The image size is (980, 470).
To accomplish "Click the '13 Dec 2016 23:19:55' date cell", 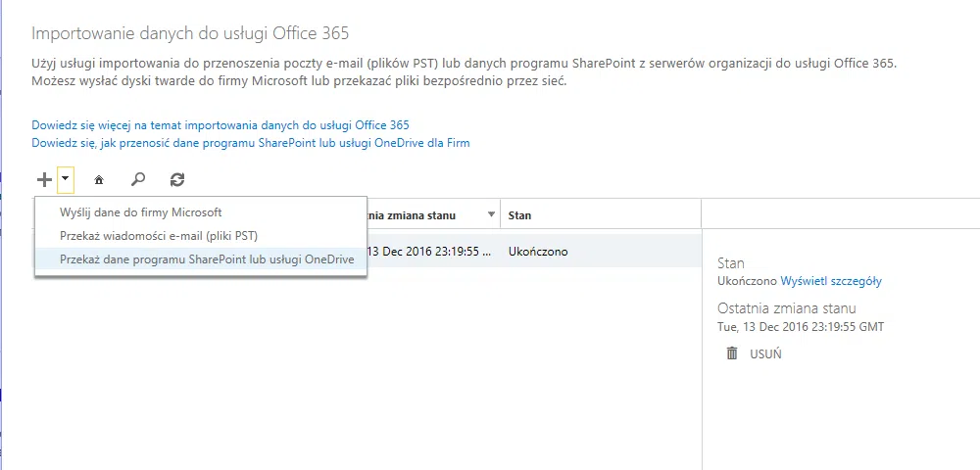I will 426,252.
